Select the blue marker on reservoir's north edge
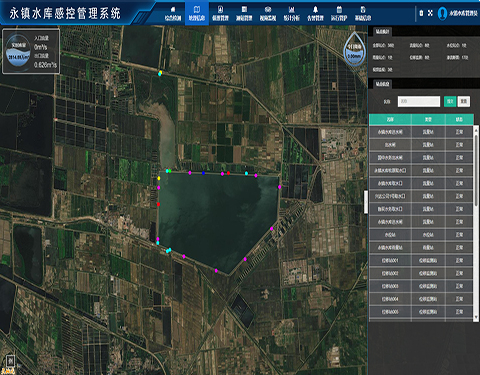 (x=203, y=173)
